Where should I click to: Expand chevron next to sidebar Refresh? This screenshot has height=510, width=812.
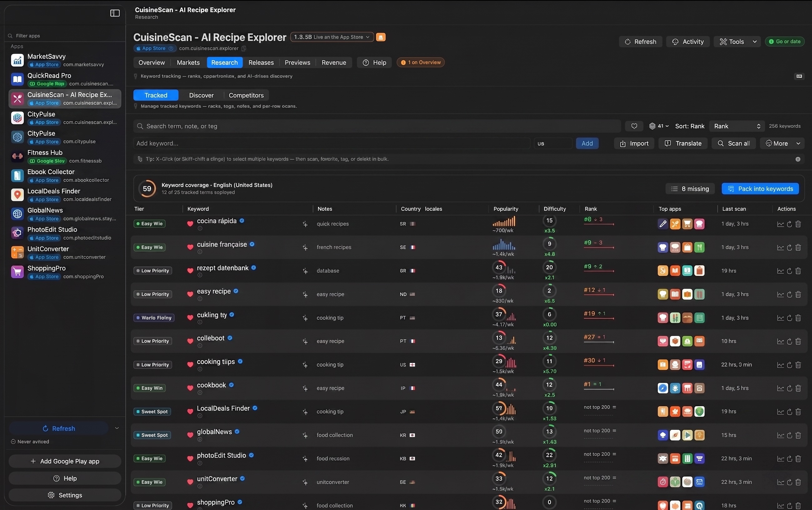click(x=116, y=428)
